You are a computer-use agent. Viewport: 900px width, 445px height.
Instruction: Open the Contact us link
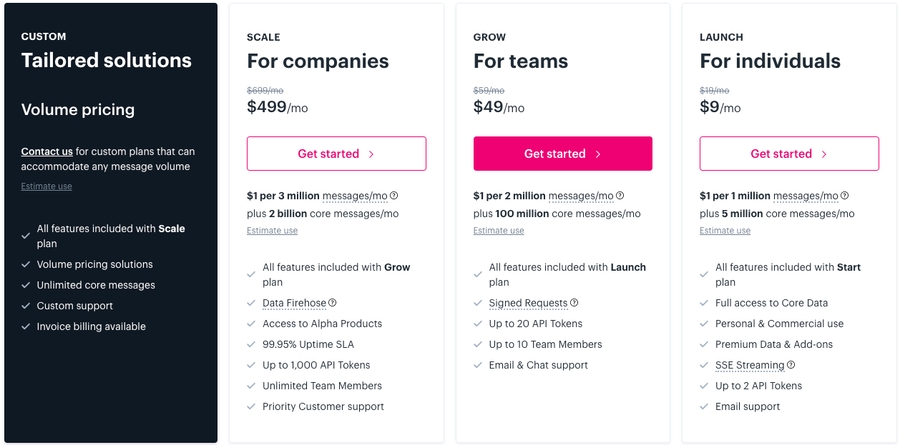tap(47, 152)
